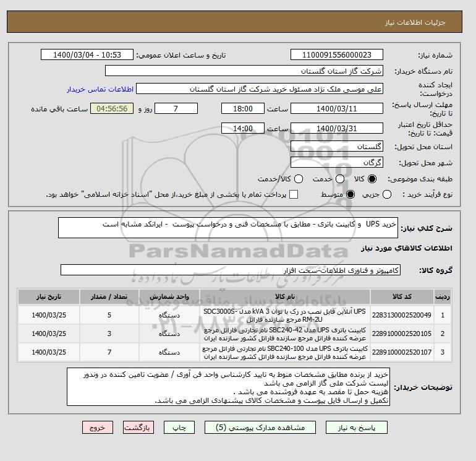Select the کالا radio button

pos(372,179)
